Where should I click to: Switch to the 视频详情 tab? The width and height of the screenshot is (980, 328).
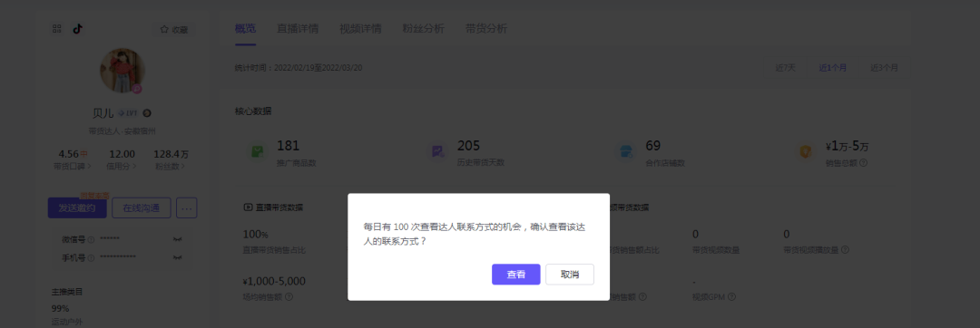click(x=360, y=29)
